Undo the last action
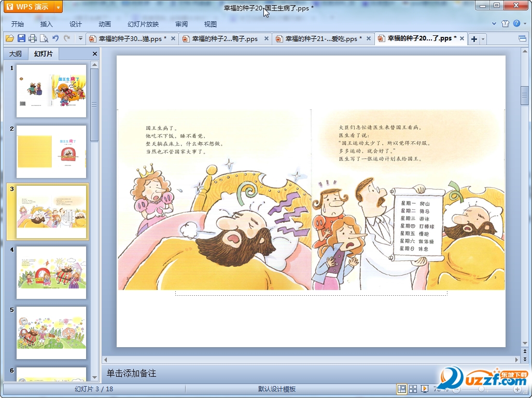Image resolution: width=532 pixels, height=398 pixels. pyautogui.click(x=55, y=38)
